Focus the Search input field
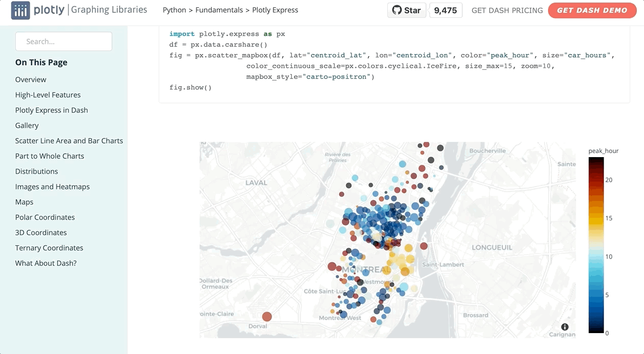This screenshot has height=354, width=644. pos(64,41)
